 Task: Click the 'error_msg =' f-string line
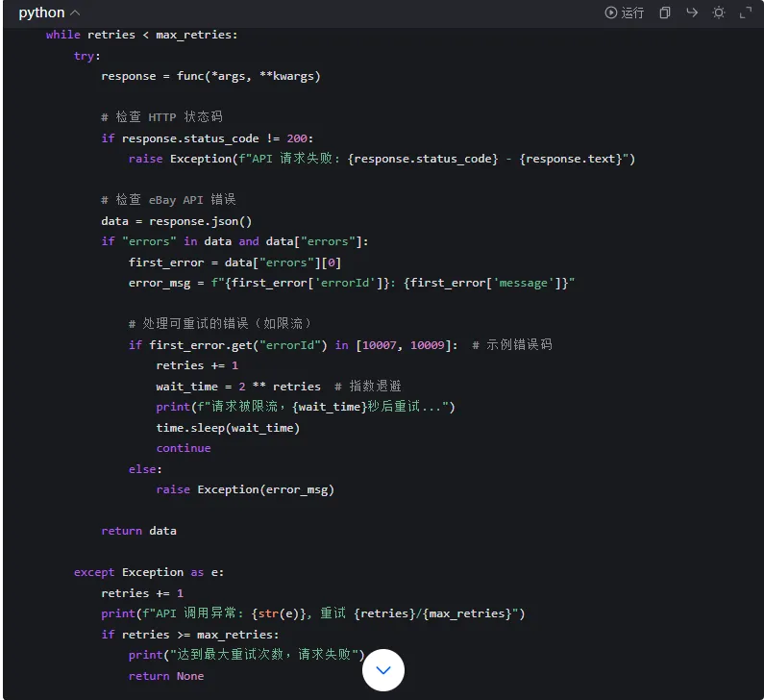[352, 283]
